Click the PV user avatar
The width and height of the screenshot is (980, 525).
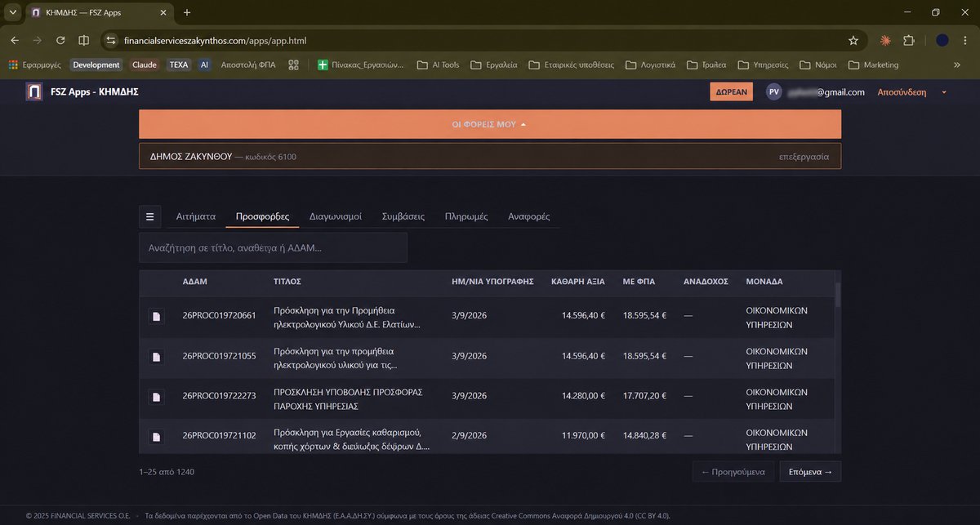(774, 92)
